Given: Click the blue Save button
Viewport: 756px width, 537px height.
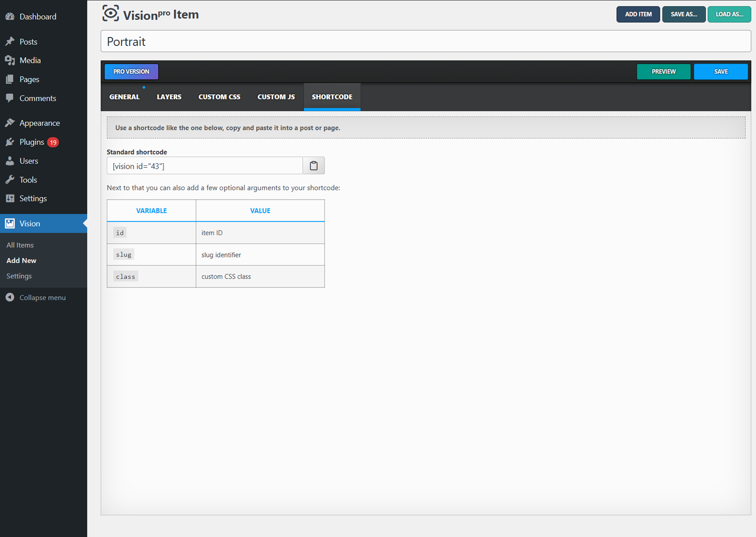Looking at the screenshot, I should (721, 72).
